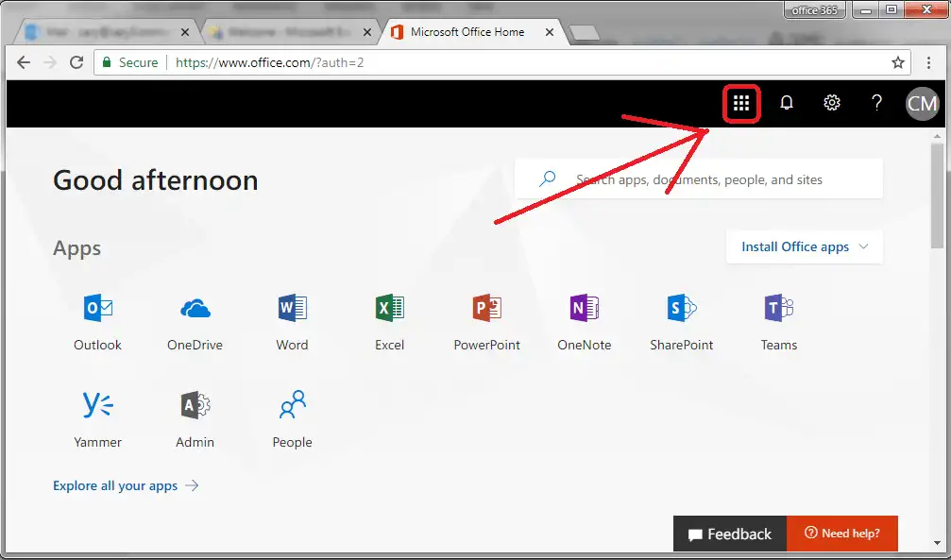Switch to the Microsoft Office Home tab

(x=467, y=32)
